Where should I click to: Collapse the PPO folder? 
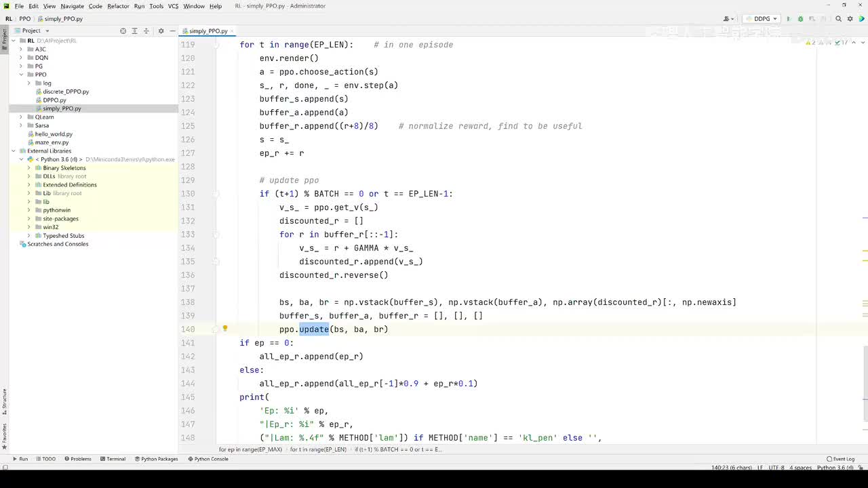21,75
